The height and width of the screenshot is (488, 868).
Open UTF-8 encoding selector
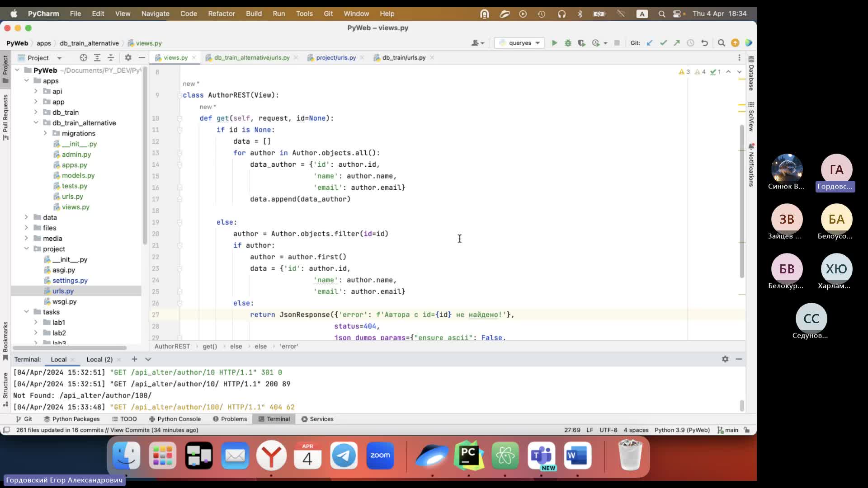coord(609,430)
